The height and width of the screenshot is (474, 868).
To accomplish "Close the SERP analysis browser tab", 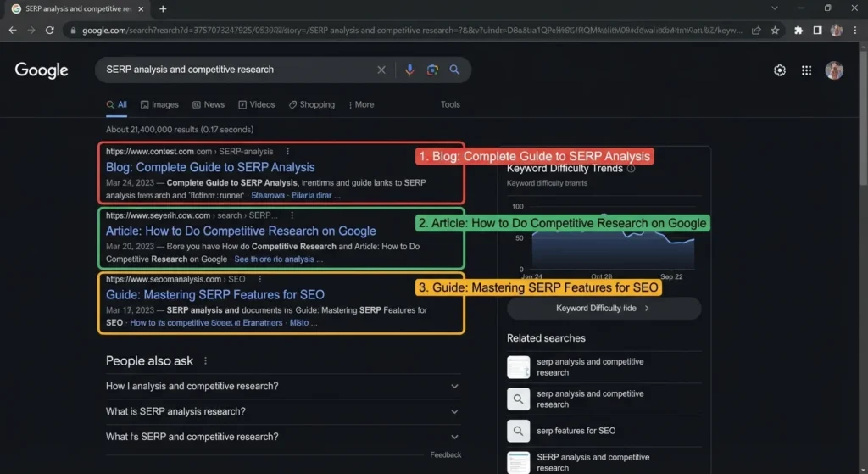I will (141, 8).
